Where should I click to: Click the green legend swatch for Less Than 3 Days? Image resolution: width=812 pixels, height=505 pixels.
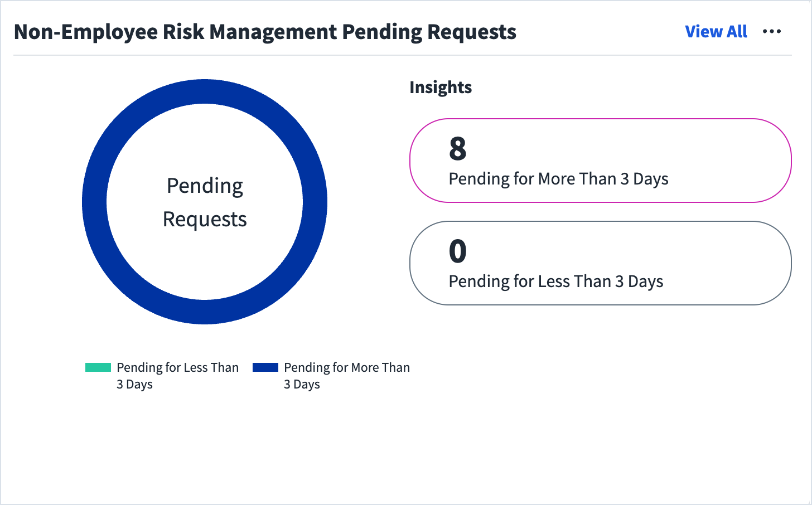[x=98, y=367]
